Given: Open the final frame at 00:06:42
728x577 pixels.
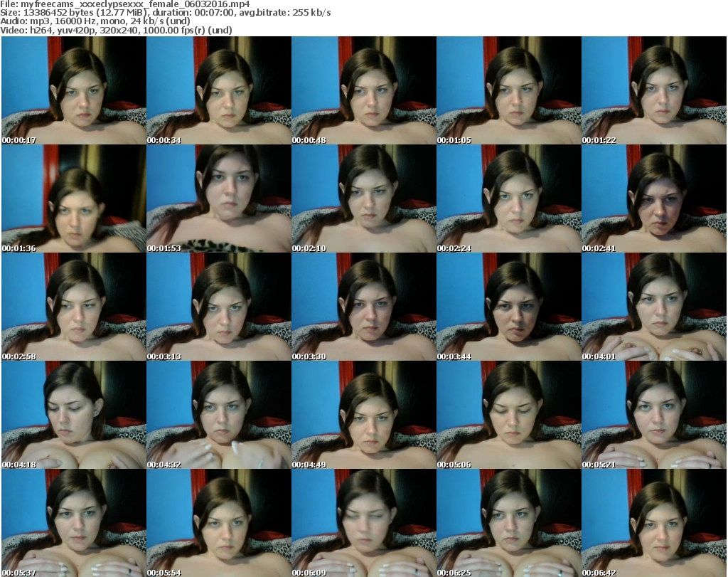Looking at the screenshot, I should coord(653,523).
